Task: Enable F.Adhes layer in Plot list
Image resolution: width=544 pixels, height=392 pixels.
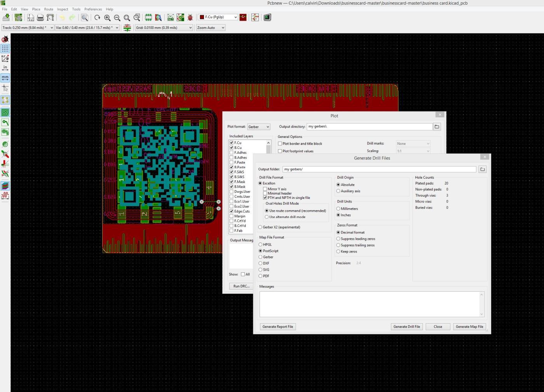Action: tap(232, 153)
